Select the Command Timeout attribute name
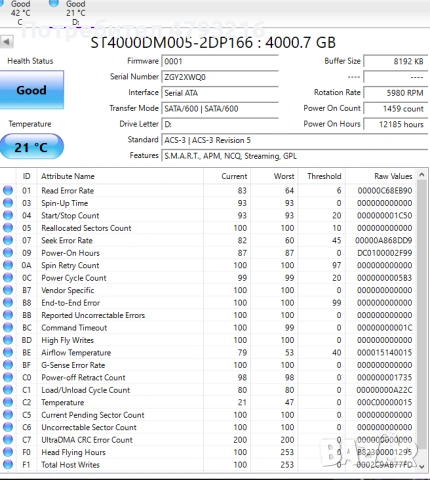The width and height of the screenshot is (430, 480). point(74,328)
